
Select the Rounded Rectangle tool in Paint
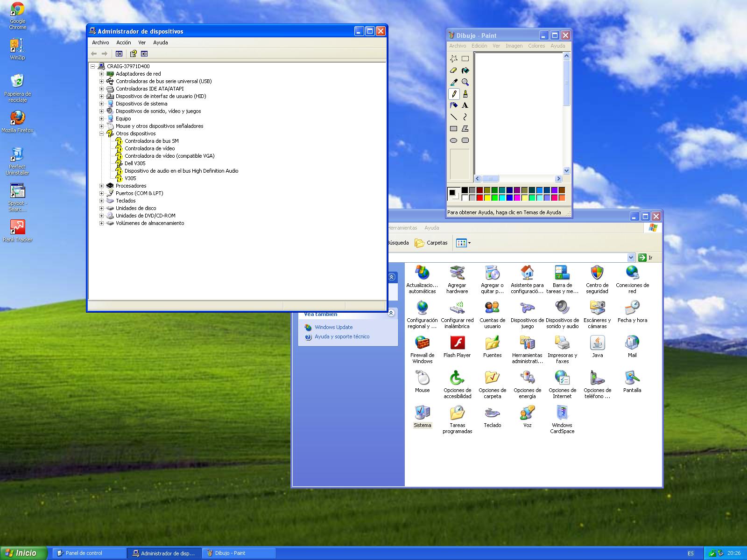(465, 140)
